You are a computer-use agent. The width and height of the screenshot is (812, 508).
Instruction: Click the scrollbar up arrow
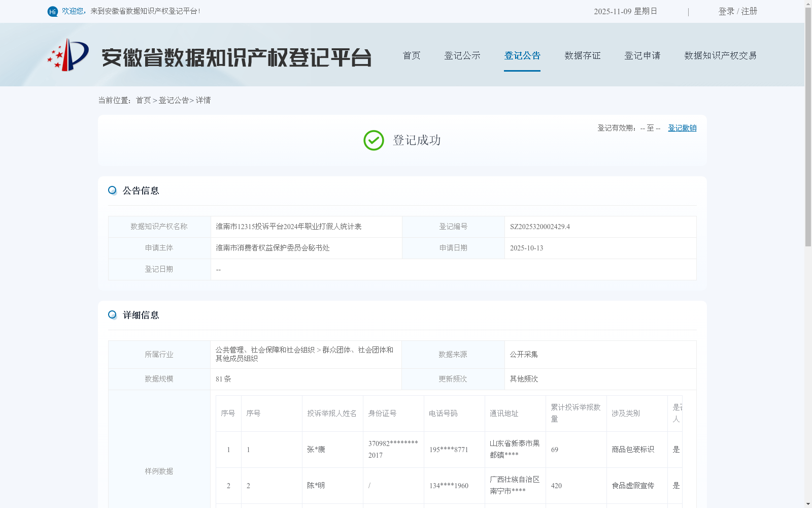[808, 4]
